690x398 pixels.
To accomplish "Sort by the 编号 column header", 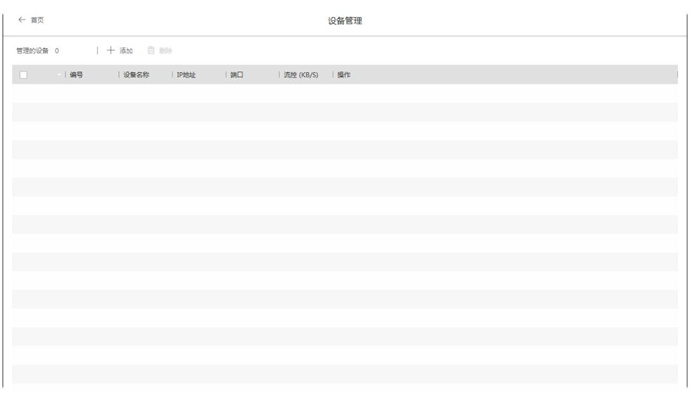I will click(x=76, y=75).
